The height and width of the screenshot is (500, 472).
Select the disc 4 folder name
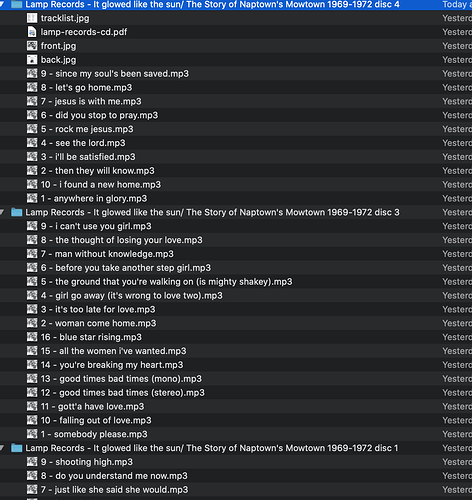tap(212, 4)
